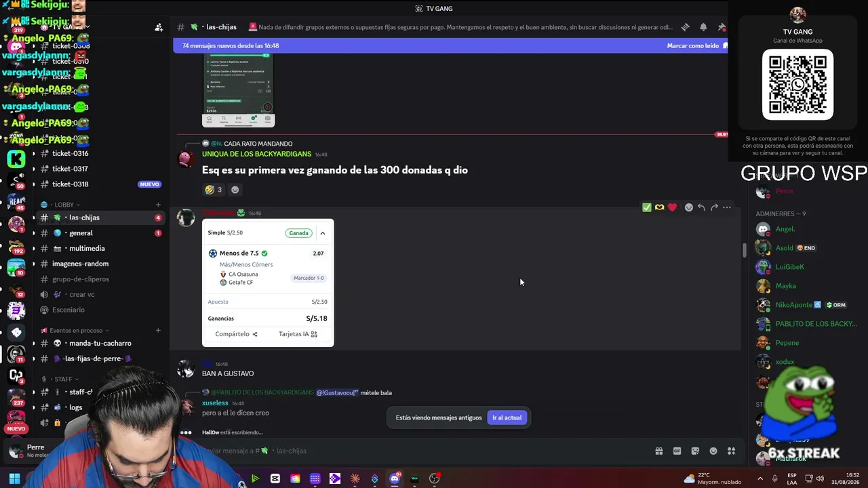Add another reaction beside the laughing emoji
This screenshot has width=868, height=488.
tap(235, 190)
